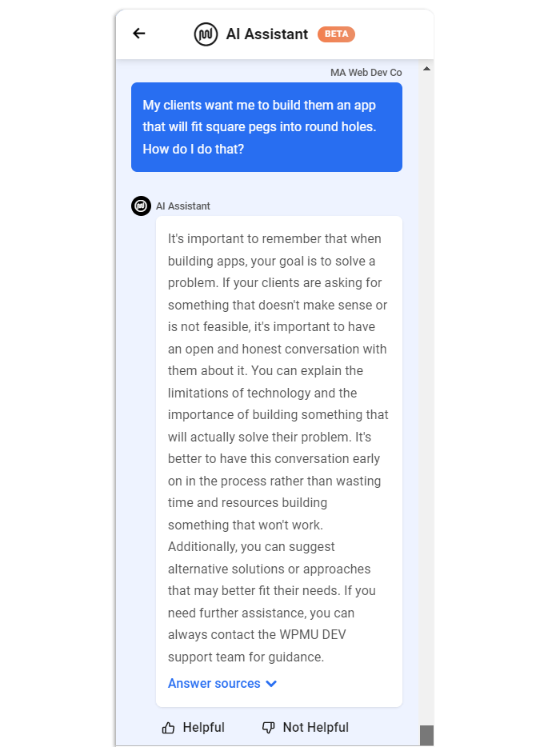
Task: Collapse the Answer sources dropdown
Action: [222, 683]
